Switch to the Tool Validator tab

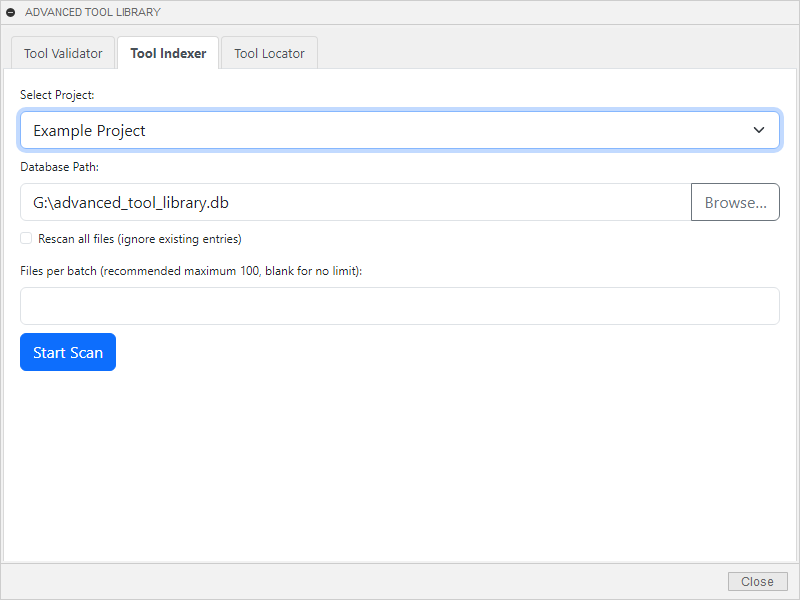coord(63,54)
